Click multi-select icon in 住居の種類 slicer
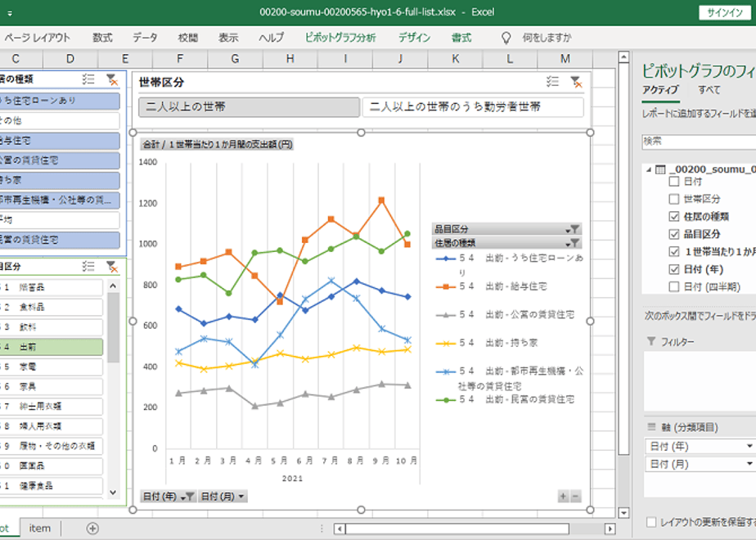 click(88, 79)
